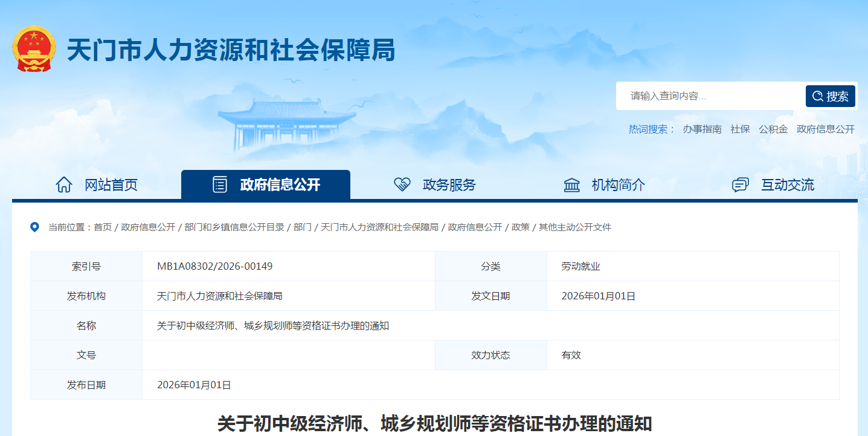868x436 pixels.
Task: Click the magnifier icon in the search button
Action: coord(819,96)
